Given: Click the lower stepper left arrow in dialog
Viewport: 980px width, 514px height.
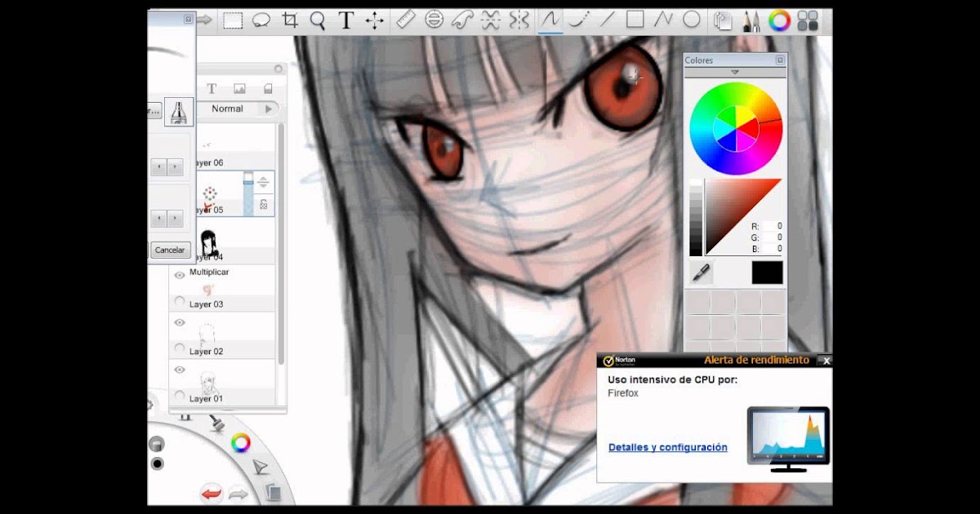Looking at the screenshot, I should (x=159, y=219).
